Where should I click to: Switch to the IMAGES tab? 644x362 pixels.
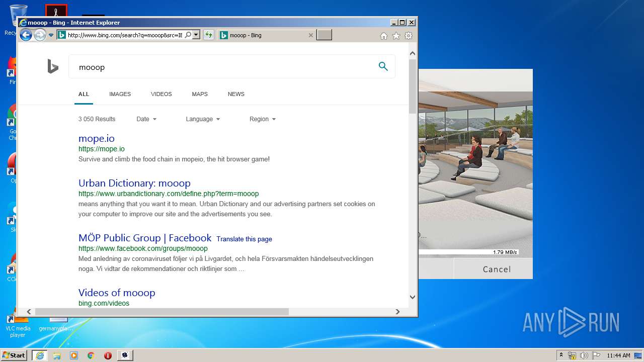(120, 94)
